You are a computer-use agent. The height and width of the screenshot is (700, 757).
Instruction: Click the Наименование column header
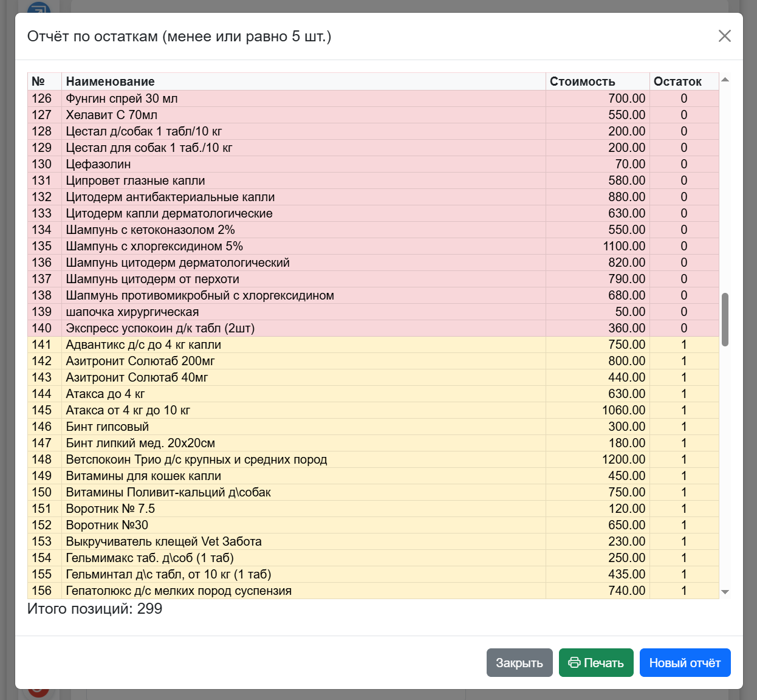coord(304,81)
